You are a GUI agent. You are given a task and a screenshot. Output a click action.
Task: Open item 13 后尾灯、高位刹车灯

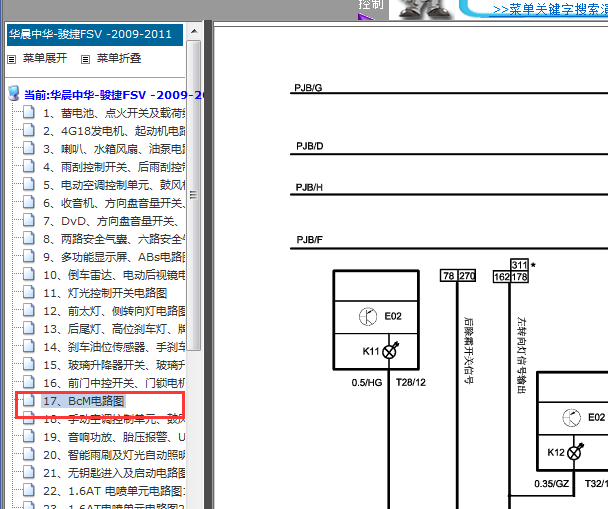pyautogui.click(x=114, y=329)
